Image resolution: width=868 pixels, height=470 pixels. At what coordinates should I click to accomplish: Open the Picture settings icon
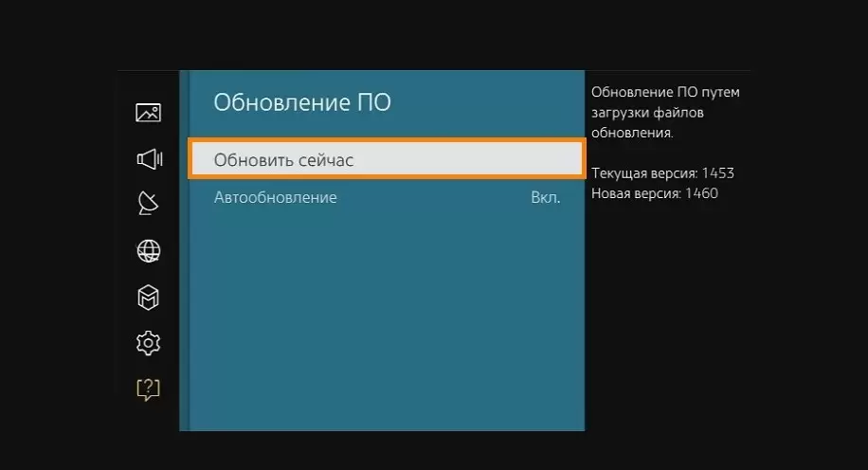(148, 113)
